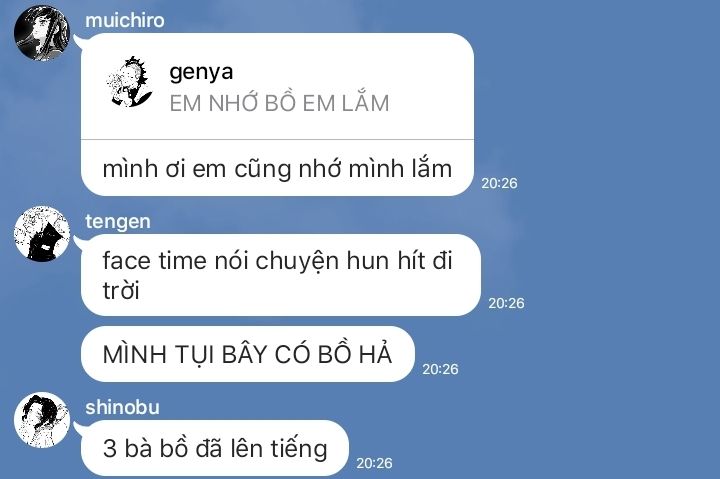
Task: Select message 3 bà bồ đã lên tiếng
Action: coord(215,448)
